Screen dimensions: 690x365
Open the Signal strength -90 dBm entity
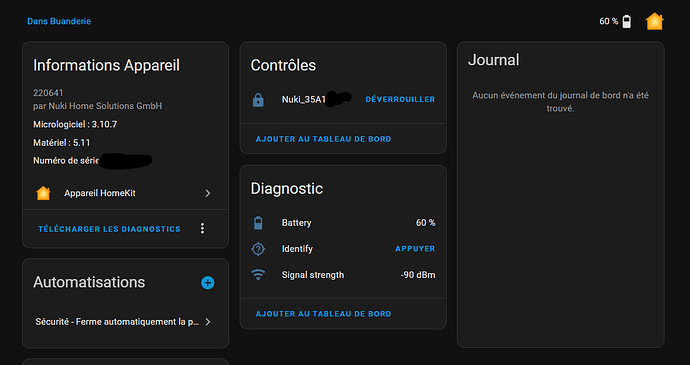pos(343,275)
